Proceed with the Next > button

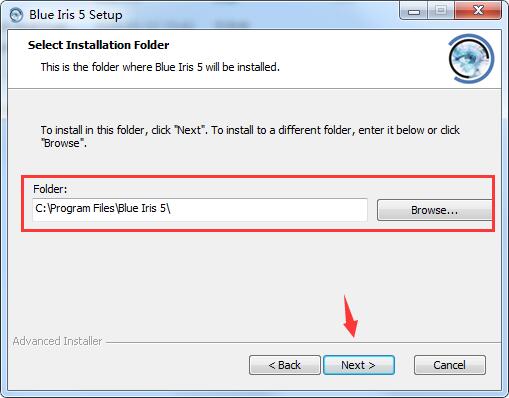pyautogui.click(x=359, y=365)
